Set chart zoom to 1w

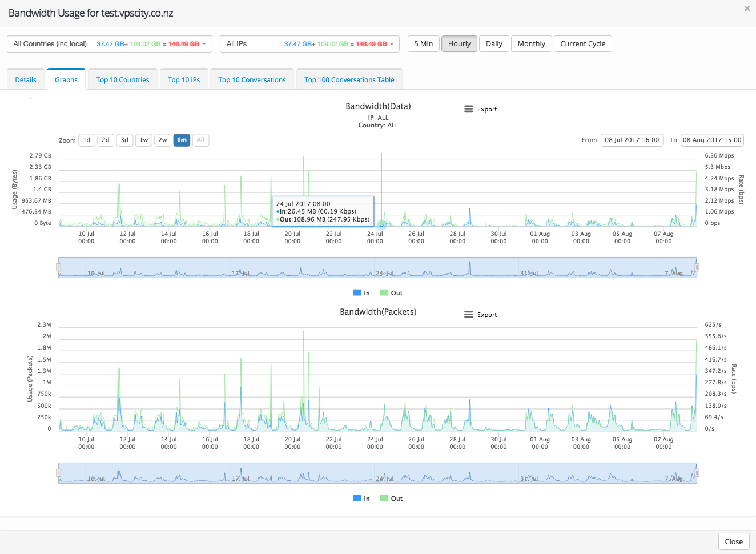pyautogui.click(x=144, y=140)
